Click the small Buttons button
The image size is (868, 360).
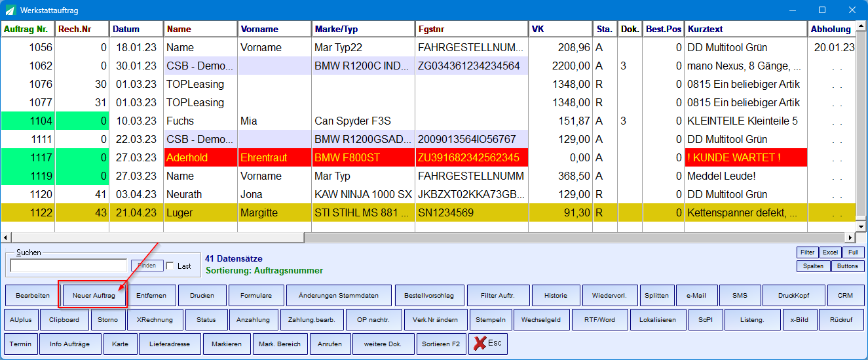coord(848,266)
